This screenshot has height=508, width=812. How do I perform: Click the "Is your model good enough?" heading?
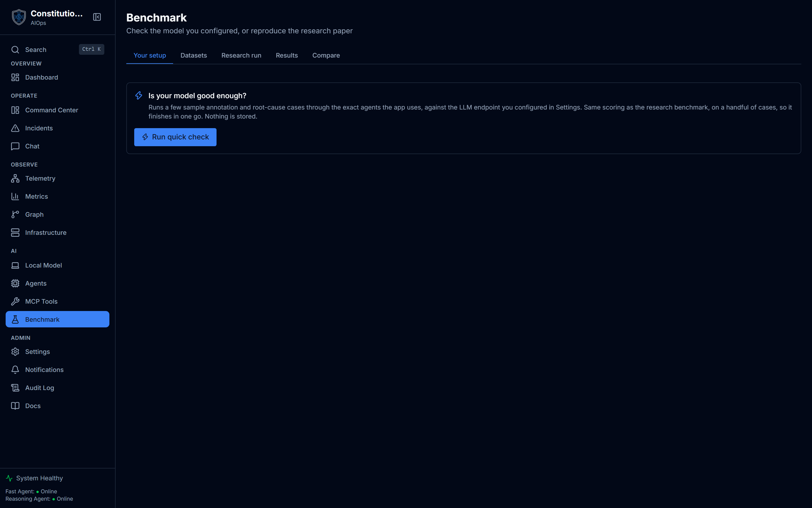click(x=197, y=96)
